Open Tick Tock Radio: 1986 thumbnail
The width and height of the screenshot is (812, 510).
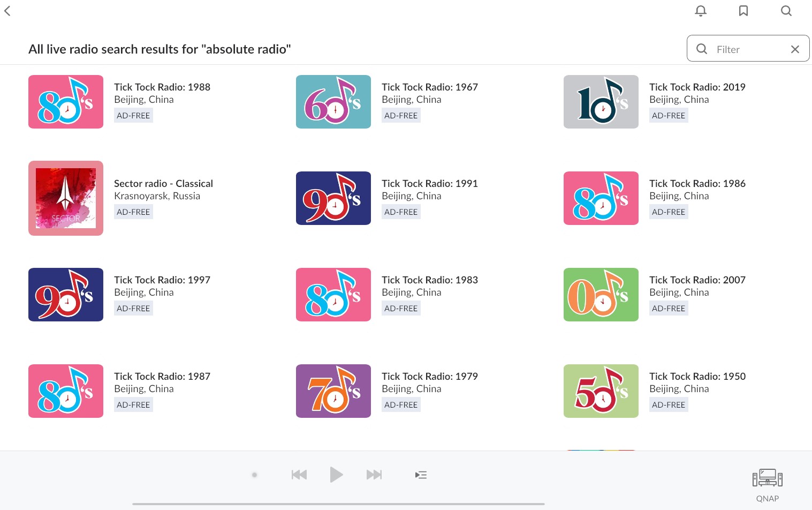[601, 198]
